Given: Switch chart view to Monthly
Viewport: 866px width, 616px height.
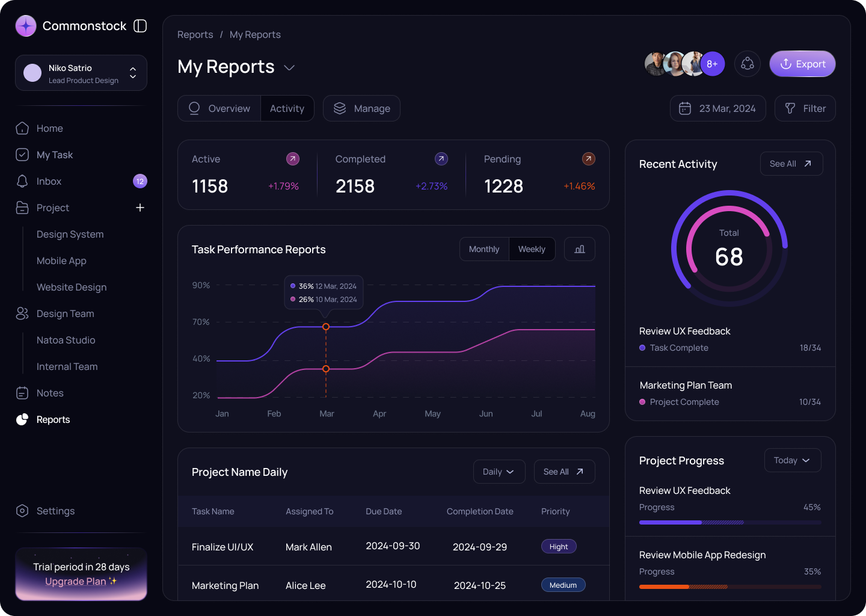Looking at the screenshot, I should (x=484, y=248).
